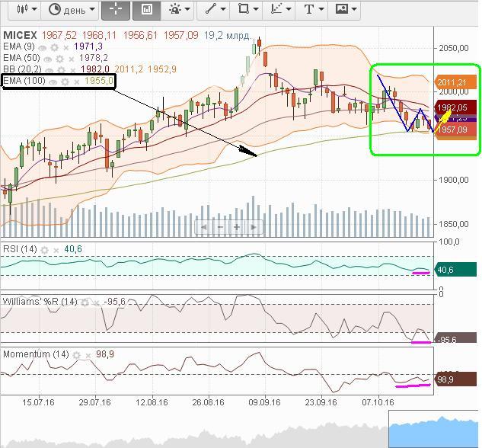Toggle the crosshair cursor tool

pyautogui.click(x=116, y=10)
